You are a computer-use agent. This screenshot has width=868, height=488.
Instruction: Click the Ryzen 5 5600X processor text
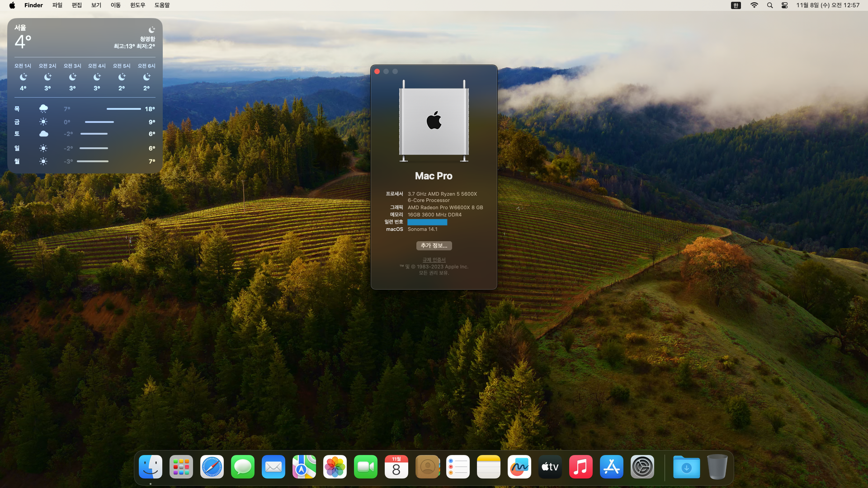[442, 197]
